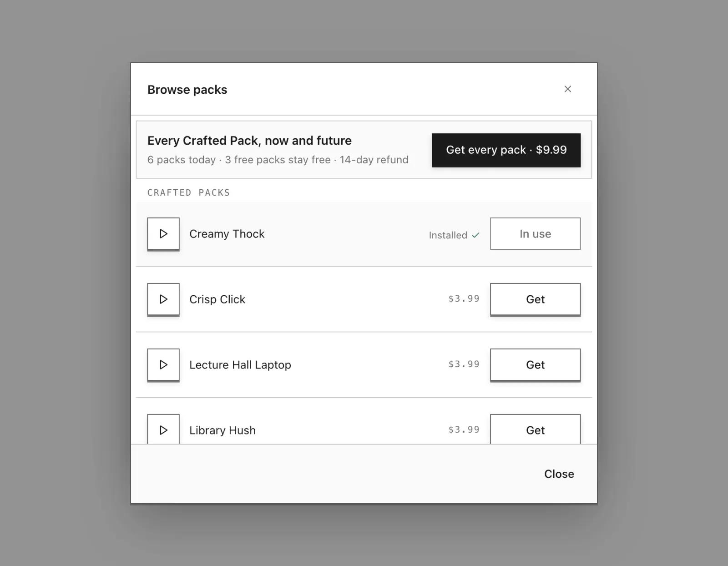Select the Library Hush pack name
The image size is (728, 566).
(222, 430)
